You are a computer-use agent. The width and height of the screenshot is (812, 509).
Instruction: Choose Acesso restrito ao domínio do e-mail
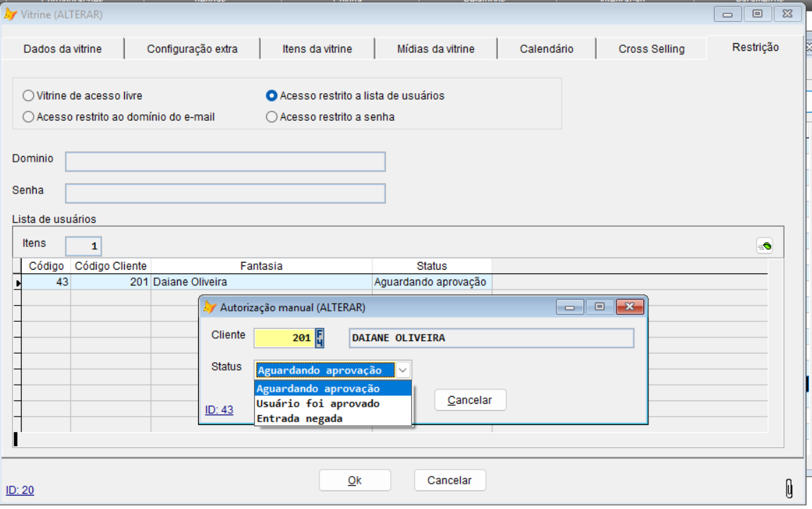27,116
